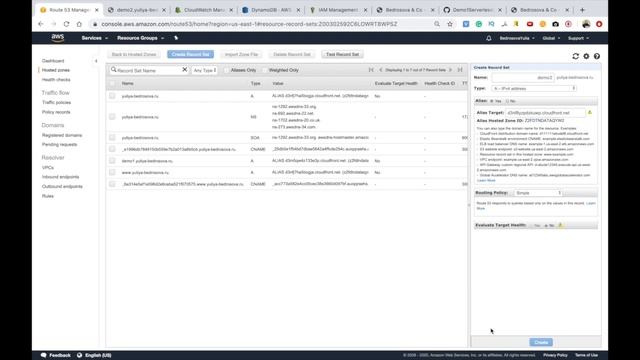Click the browser back arrow

click(x=41, y=24)
